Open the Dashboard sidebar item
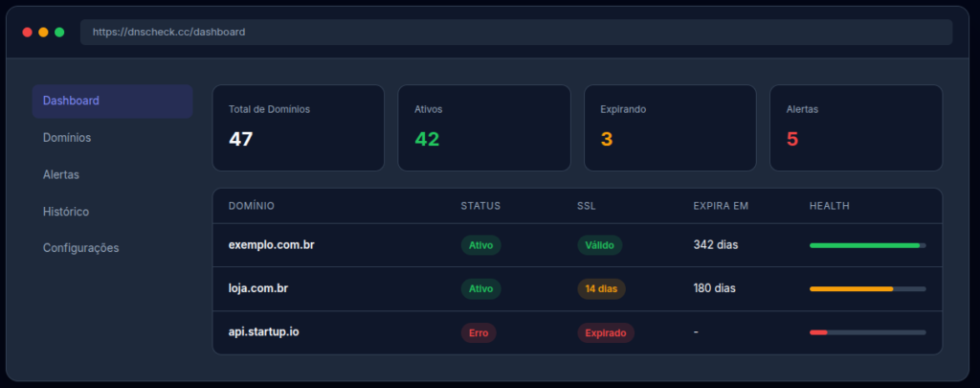This screenshot has height=388, width=980. (112, 101)
